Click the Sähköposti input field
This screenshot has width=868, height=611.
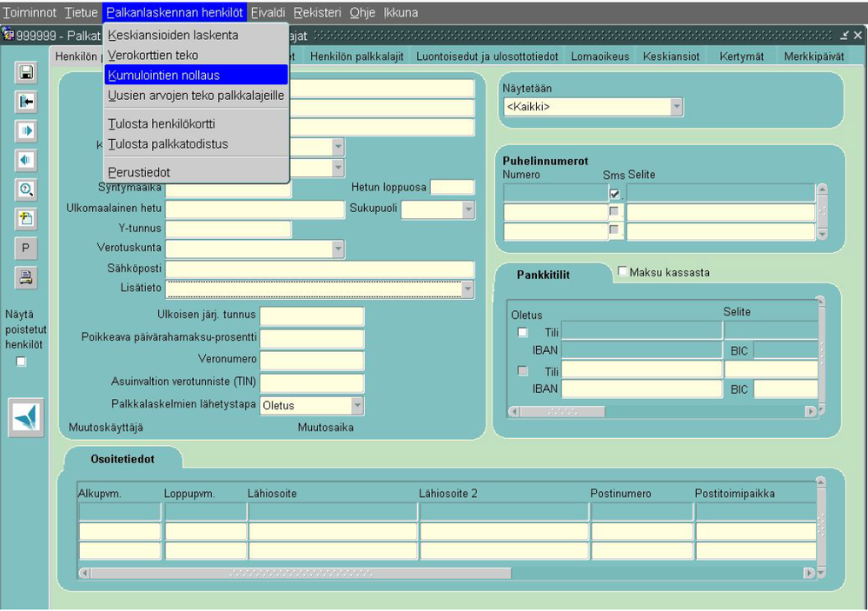320,269
